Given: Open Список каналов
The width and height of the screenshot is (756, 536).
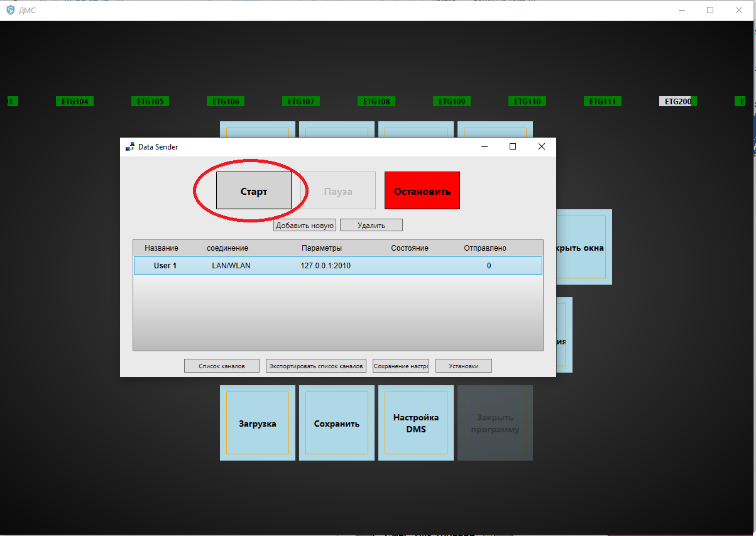Looking at the screenshot, I should tap(221, 366).
